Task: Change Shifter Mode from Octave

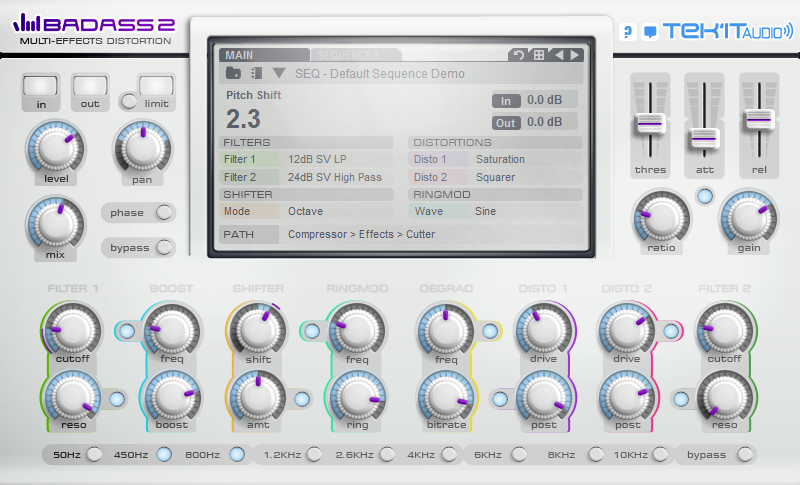Action: [x=306, y=211]
